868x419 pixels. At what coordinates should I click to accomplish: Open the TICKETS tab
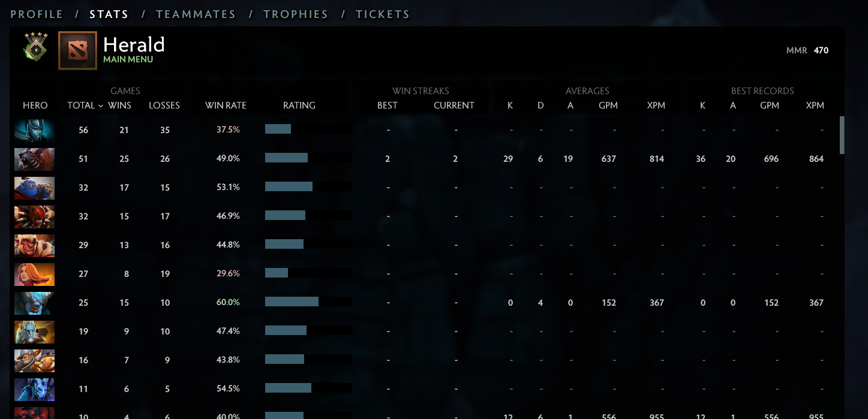point(383,14)
